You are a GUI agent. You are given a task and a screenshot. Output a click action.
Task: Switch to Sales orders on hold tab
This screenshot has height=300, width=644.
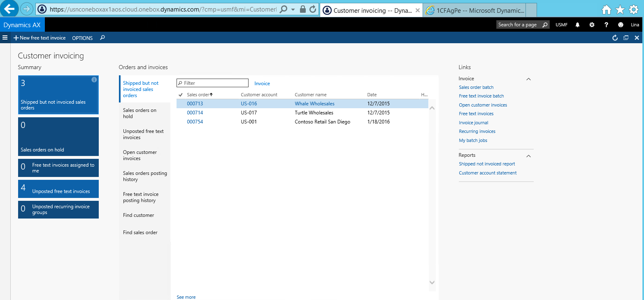click(140, 113)
